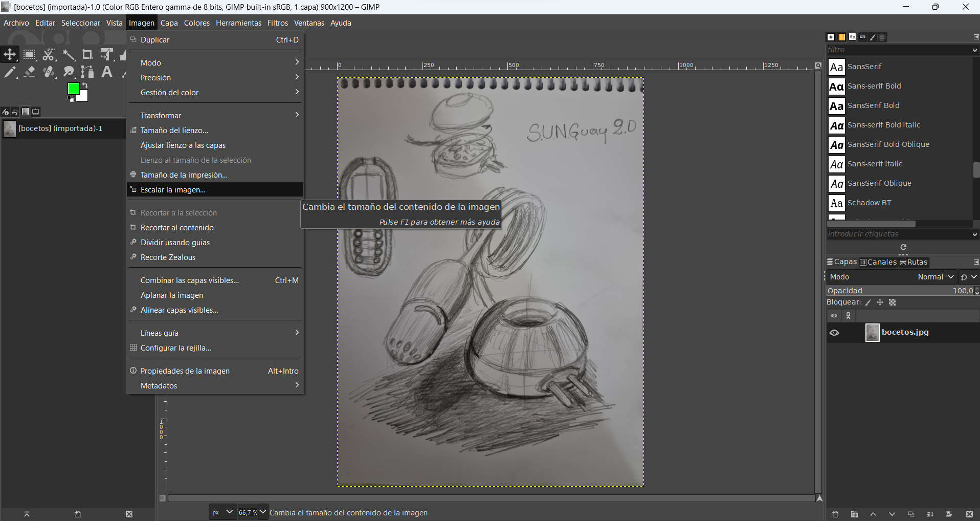Toggle lock alpha channel
This screenshot has height=521, width=980.
[893, 302]
